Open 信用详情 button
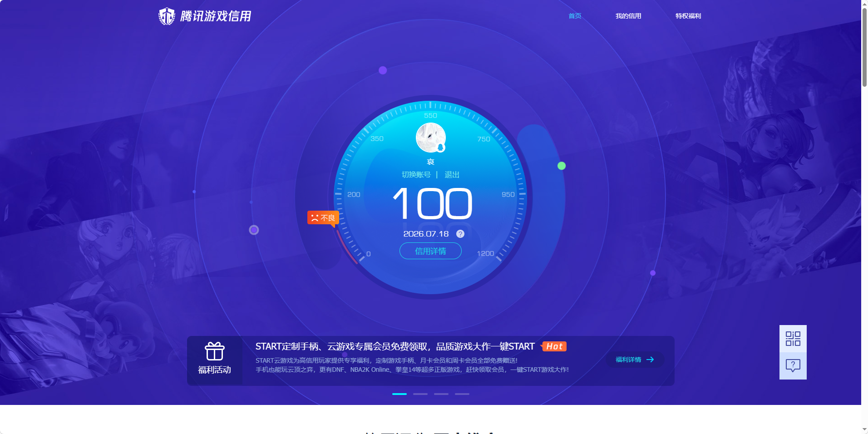The image size is (868, 434). click(430, 251)
